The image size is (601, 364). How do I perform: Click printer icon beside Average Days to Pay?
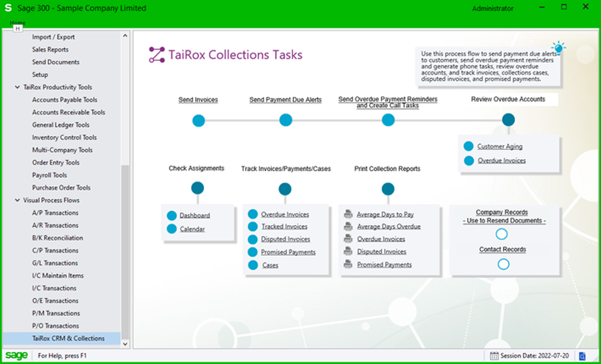348,214
